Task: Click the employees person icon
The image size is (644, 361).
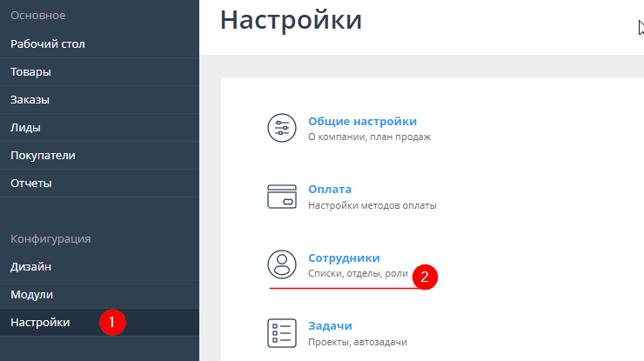Action: pyautogui.click(x=282, y=264)
